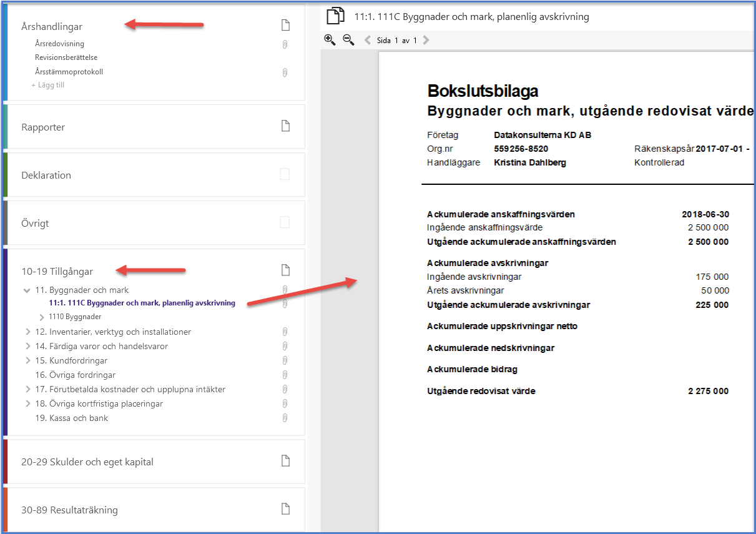This screenshot has width=756, height=534.
Task: Click + Lägg till under Årshandlingar
Action: tap(48, 85)
